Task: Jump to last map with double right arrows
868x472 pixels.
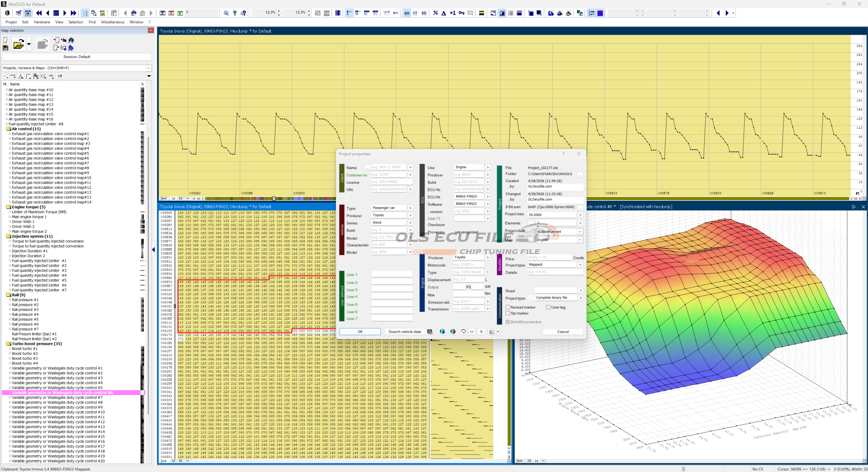Action: click(73, 13)
